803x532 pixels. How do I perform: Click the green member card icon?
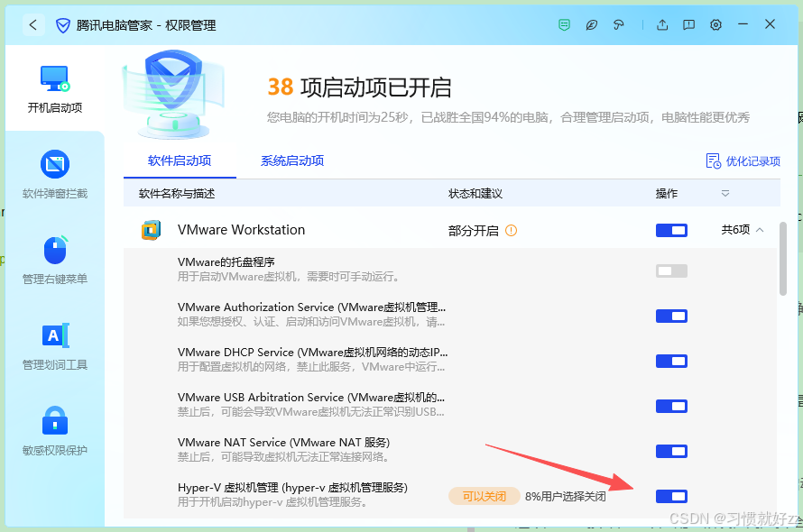pos(564,24)
